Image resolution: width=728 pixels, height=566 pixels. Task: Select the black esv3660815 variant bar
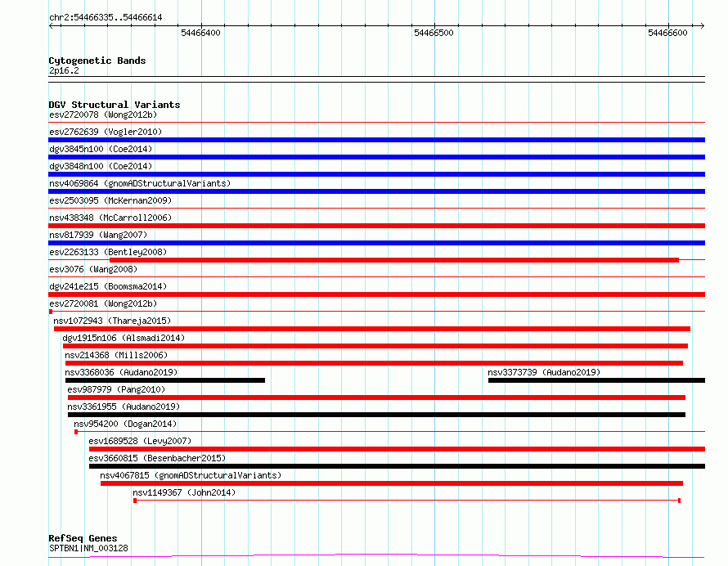click(x=397, y=466)
